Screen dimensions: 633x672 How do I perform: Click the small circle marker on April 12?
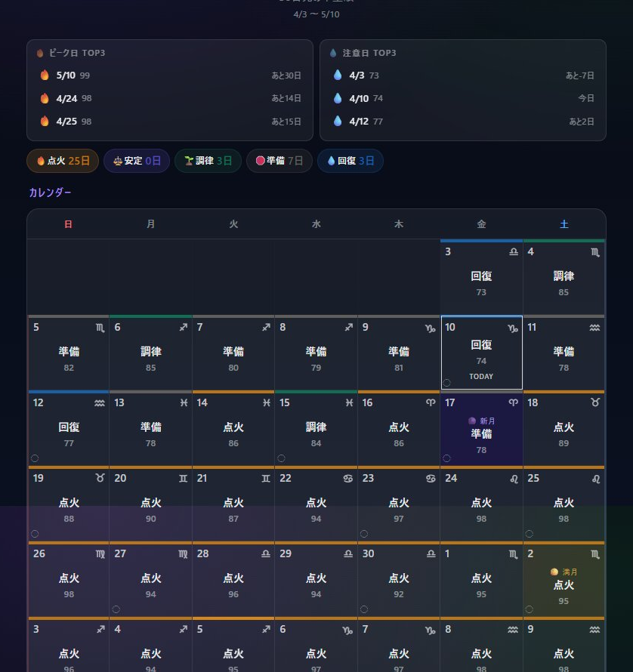pyautogui.click(x=35, y=458)
